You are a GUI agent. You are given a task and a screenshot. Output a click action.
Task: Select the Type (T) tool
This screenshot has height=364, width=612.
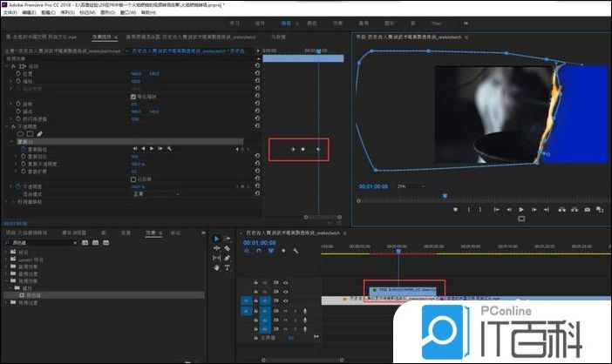[x=227, y=268]
